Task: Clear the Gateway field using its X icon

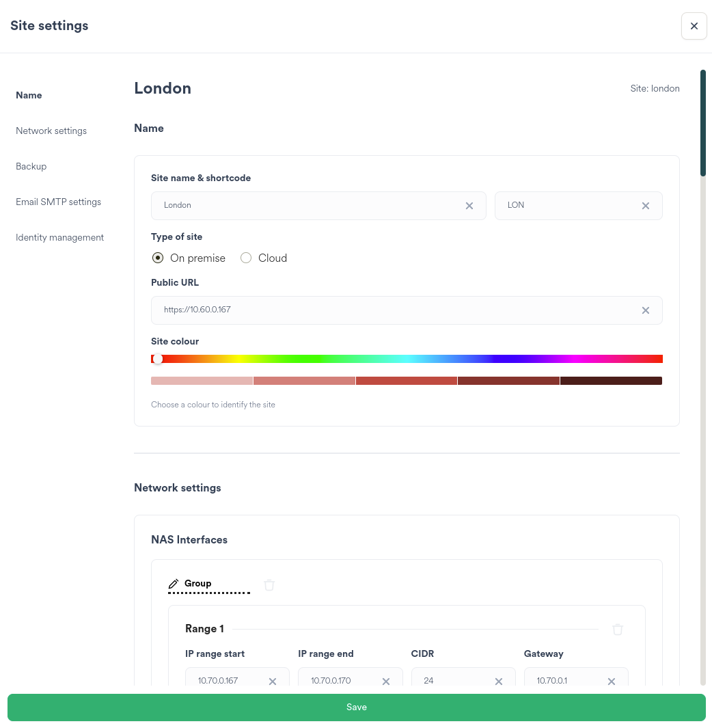Action: [x=611, y=681]
